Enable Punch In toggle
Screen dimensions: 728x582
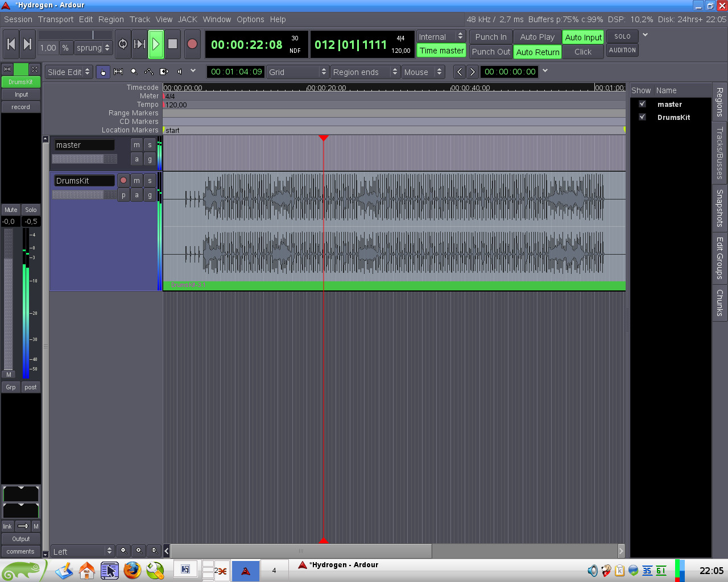491,37
